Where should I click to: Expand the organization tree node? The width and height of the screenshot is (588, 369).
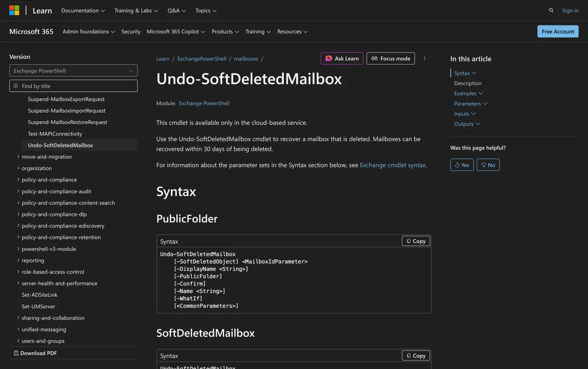(18, 168)
